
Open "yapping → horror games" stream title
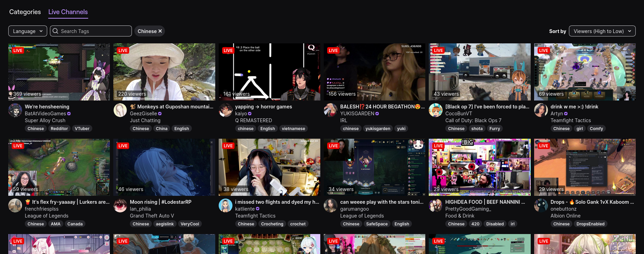coord(263,107)
